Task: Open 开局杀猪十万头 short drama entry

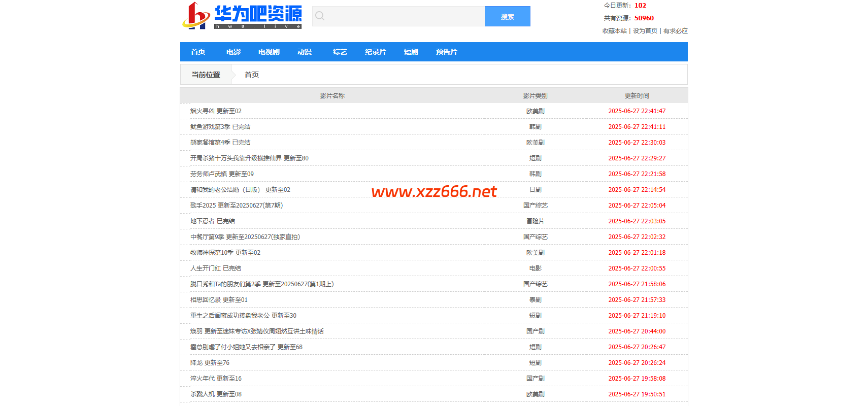Action: tap(249, 158)
